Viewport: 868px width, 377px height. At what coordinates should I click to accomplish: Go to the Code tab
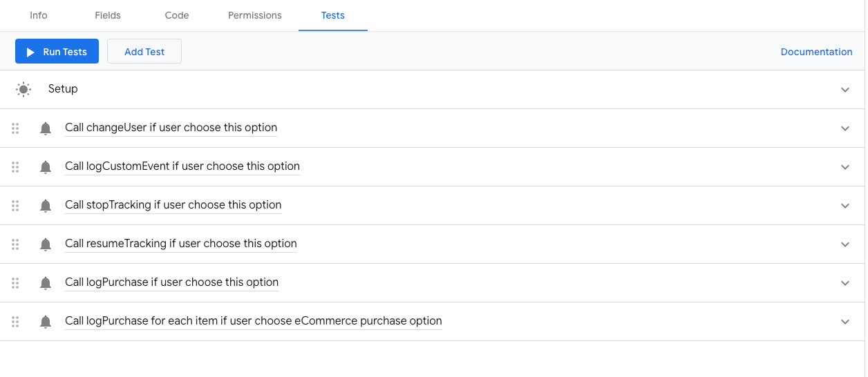(177, 15)
